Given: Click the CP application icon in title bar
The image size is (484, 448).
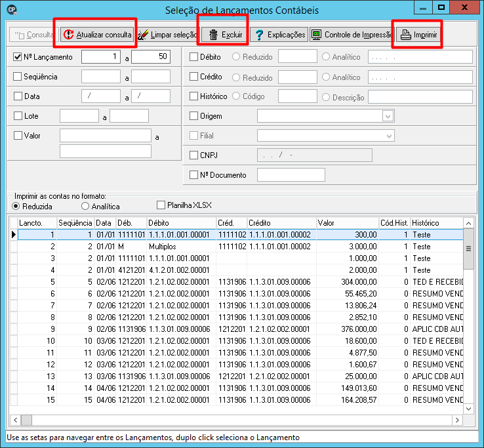Looking at the screenshot, I should point(12,10).
